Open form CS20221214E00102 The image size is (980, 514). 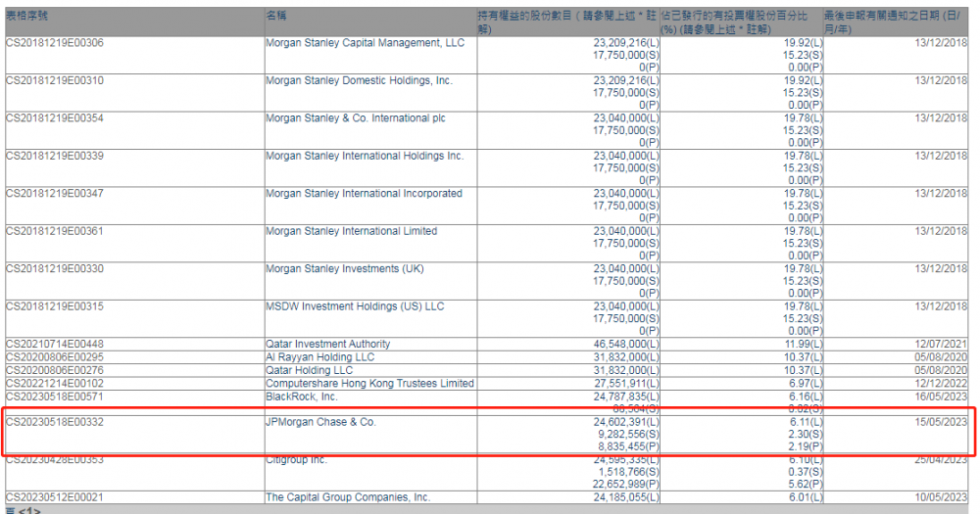(x=55, y=384)
